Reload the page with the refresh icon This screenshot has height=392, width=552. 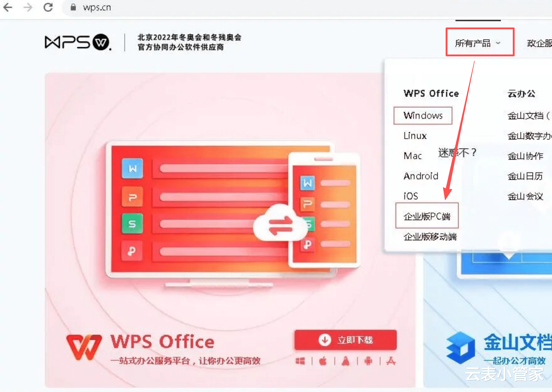pyautogui.click(x=48, y=7)
